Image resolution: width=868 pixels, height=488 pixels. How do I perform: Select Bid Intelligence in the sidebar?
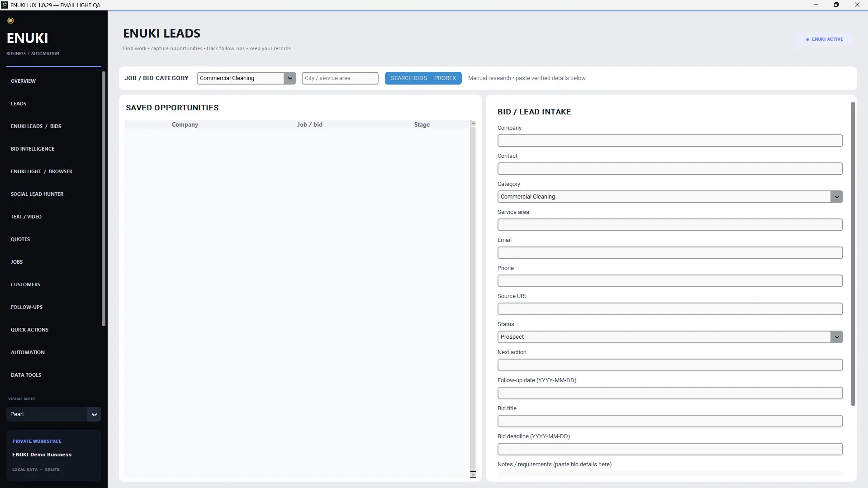coord(33,149)
